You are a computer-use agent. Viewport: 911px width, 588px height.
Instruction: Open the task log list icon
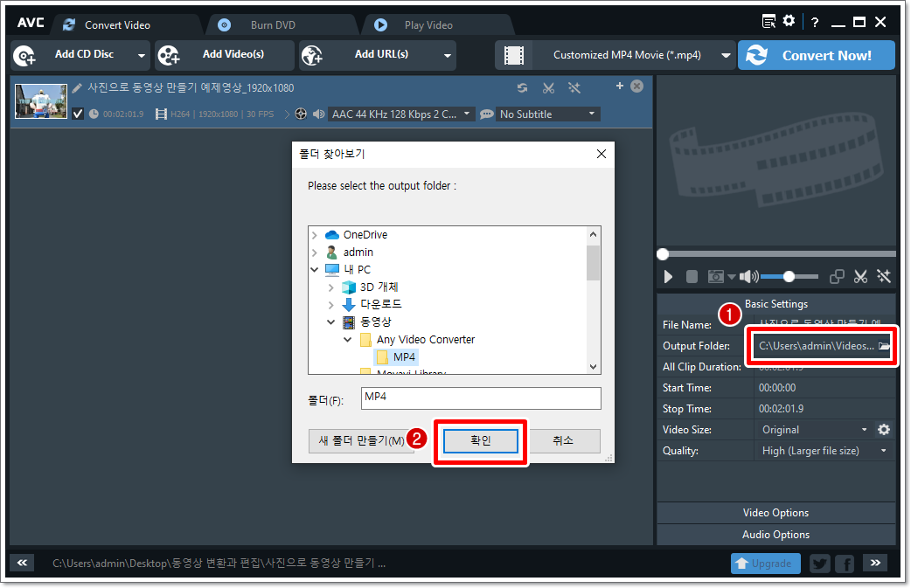point(768,22)
